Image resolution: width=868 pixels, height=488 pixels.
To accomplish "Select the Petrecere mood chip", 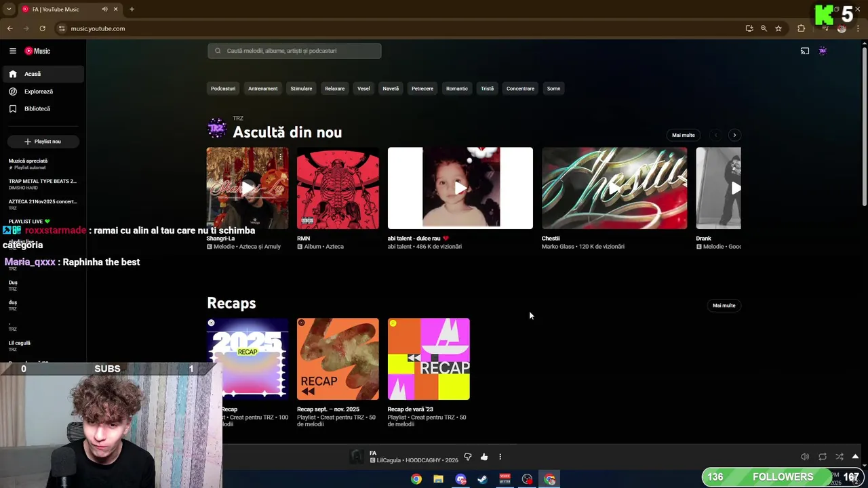I will 422,89.
